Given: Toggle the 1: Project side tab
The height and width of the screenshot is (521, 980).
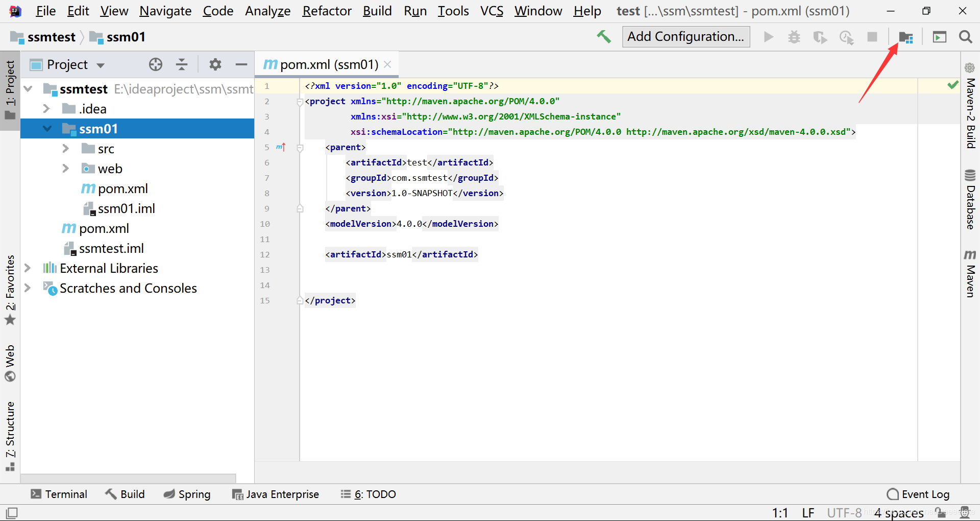Looking at the screenshot, I should pyautogui.click(x=10, y=90).
